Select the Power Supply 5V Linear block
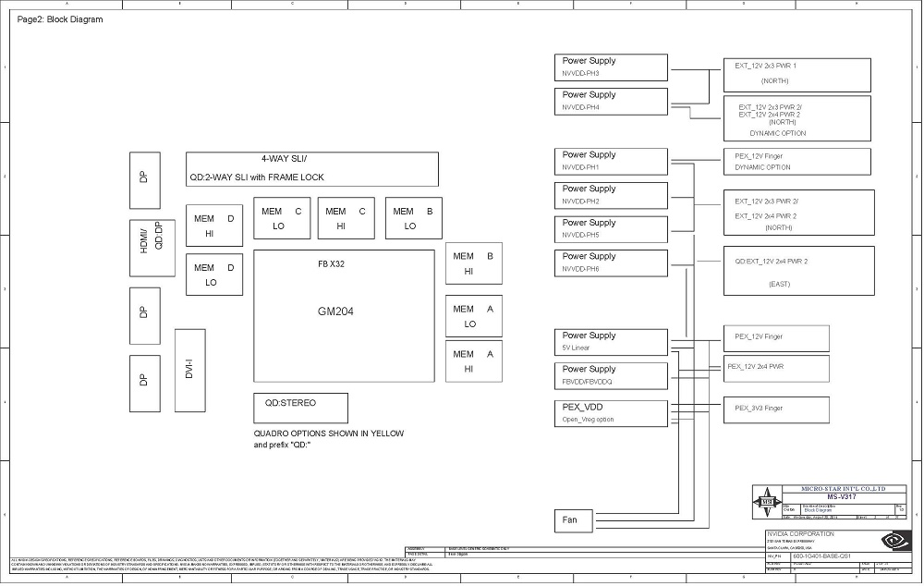 point(611,341)
